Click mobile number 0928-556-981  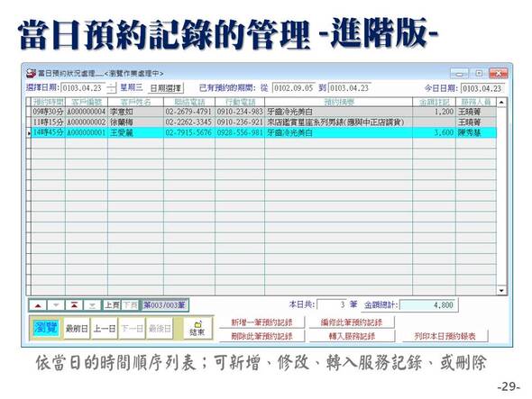240,132
